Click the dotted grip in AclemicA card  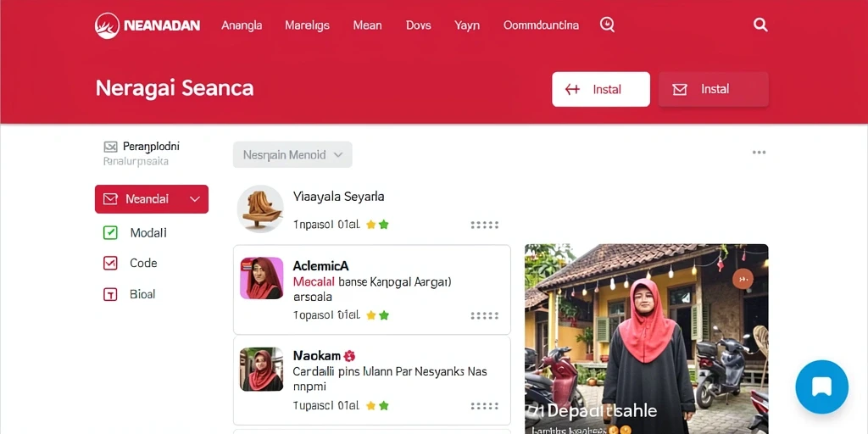[x=484, y=315]
